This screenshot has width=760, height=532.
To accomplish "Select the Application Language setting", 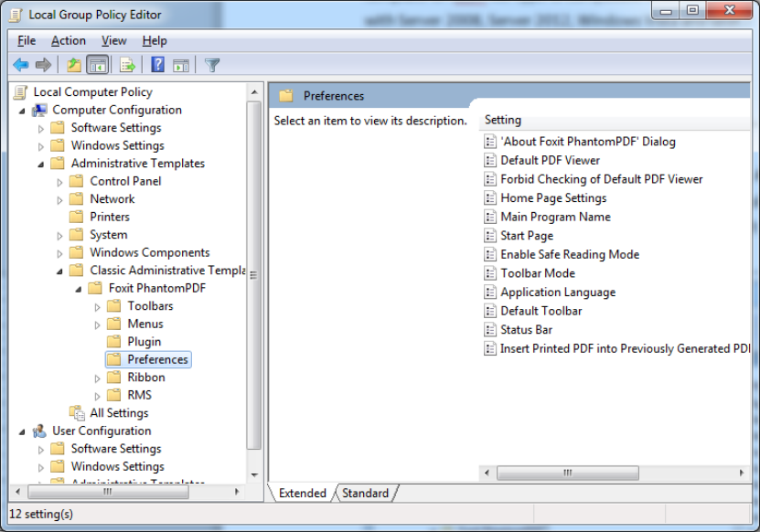I will coord(558,293).
